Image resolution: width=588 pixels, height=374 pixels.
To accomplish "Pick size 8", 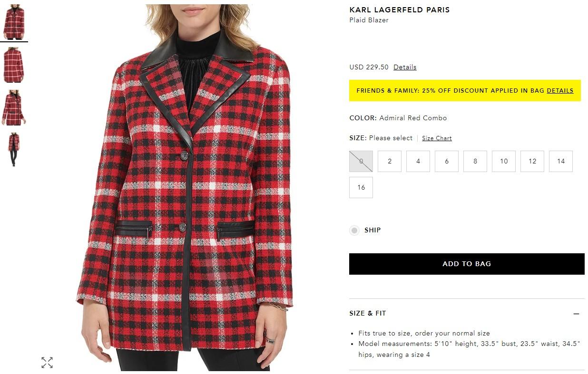I will (475, 161).
